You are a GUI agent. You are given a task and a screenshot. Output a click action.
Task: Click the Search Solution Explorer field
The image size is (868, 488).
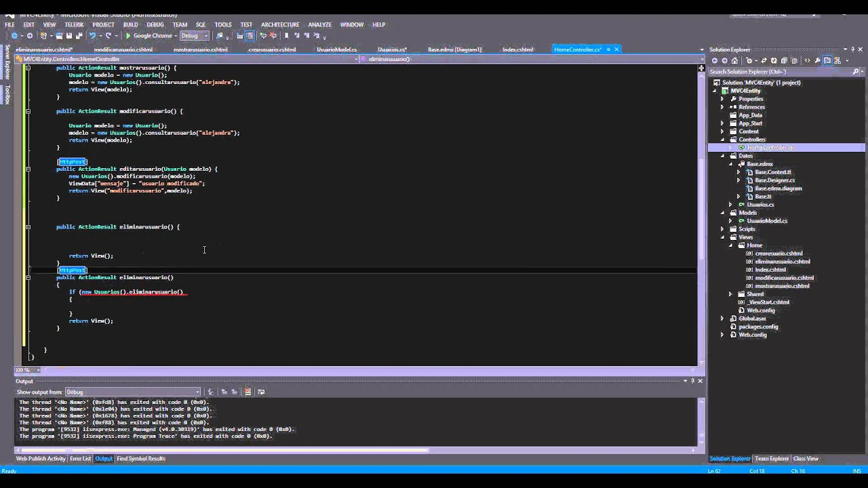tap(780, 72)
